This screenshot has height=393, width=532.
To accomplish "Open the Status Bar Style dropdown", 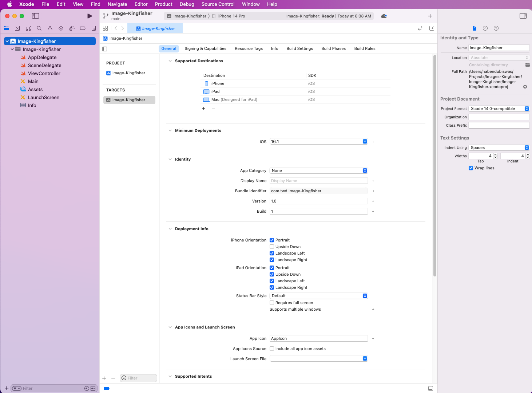I will (x=319, y=296).
